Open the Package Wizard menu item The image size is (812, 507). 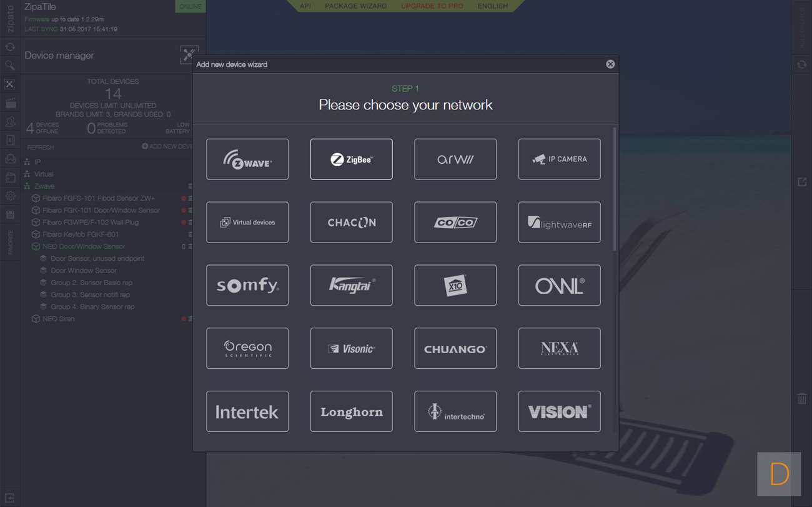pos(356,6)
